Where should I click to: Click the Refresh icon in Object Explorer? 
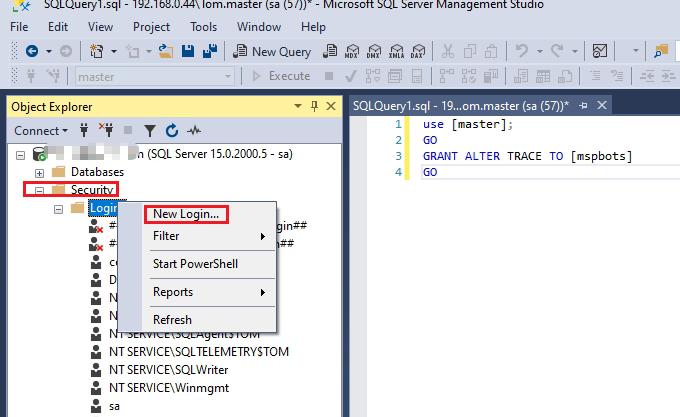(x=171, y=130)
